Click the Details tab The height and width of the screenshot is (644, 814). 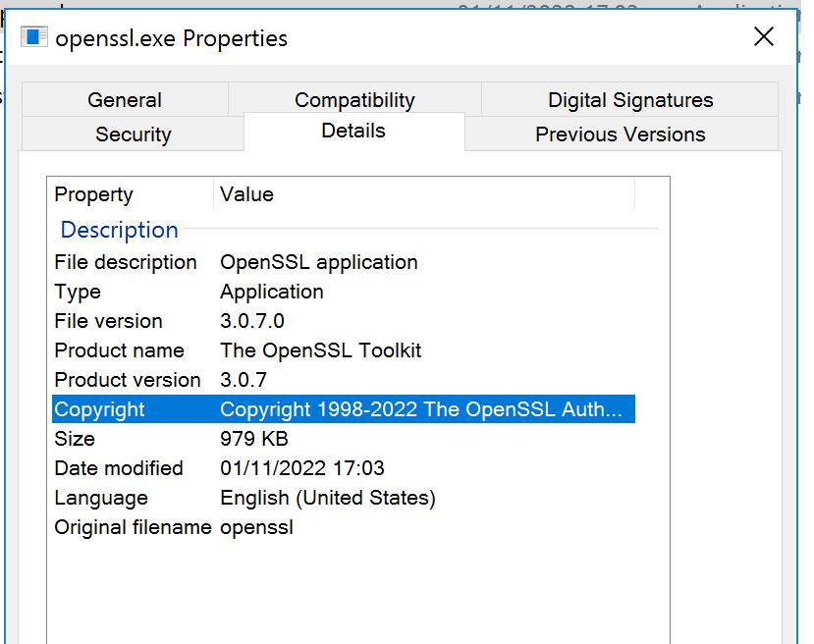(353, 131)
